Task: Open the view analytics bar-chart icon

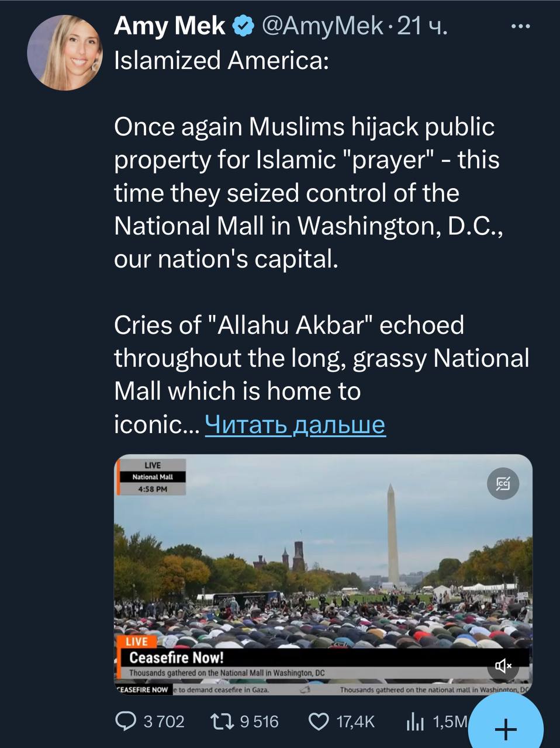Action: pos(414,722)
